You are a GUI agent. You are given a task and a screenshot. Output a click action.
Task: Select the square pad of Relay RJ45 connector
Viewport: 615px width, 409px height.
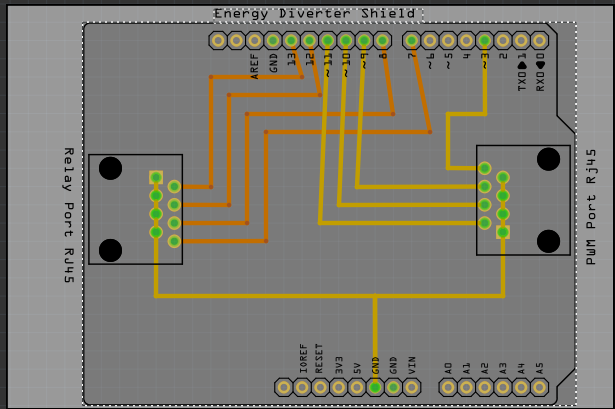[x=156, y=178]
